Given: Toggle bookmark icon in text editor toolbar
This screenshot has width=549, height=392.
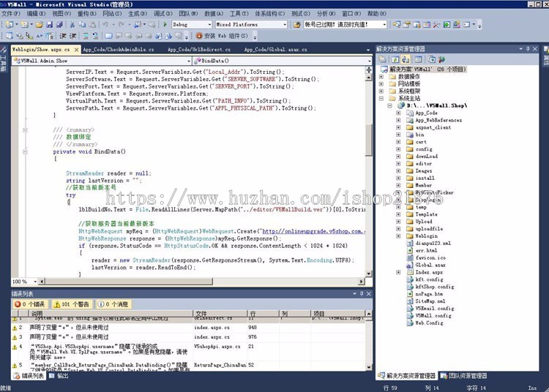Looking at the screenshot, I should tap(109, 36).
